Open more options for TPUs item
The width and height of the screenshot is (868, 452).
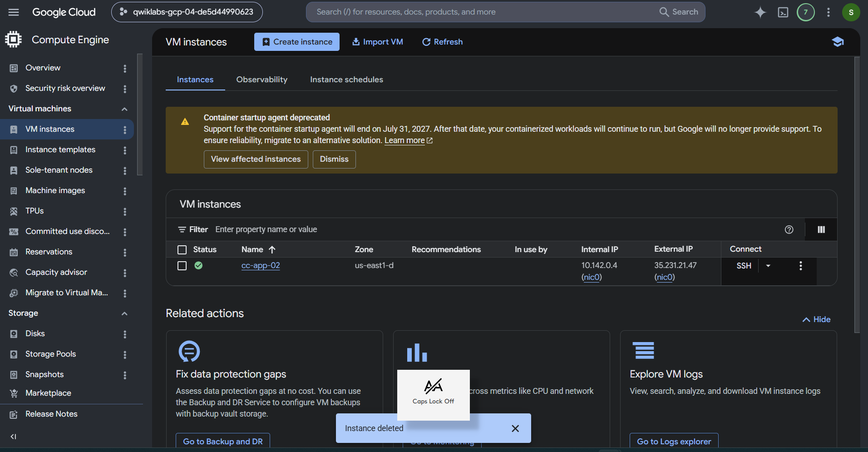tap(125, 211)
